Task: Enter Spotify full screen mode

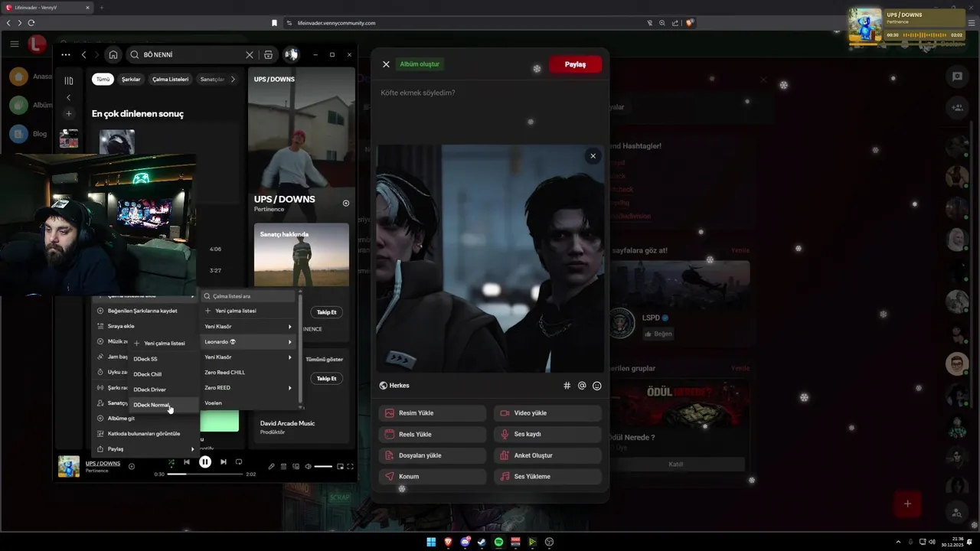Action: [x=351, y=466]
